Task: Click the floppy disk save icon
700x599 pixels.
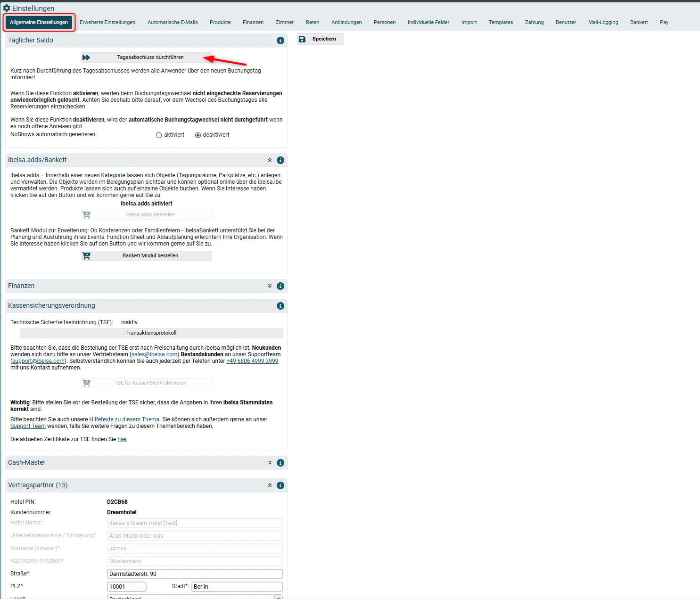Action: pos(302,39)
